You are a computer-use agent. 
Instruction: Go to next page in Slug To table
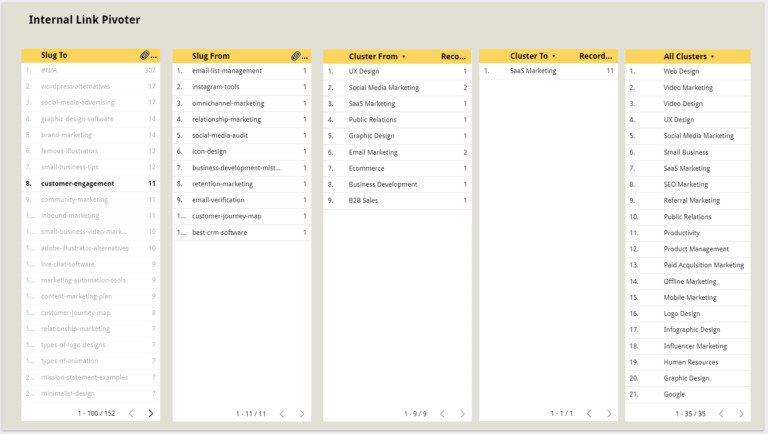coord(151,413)
